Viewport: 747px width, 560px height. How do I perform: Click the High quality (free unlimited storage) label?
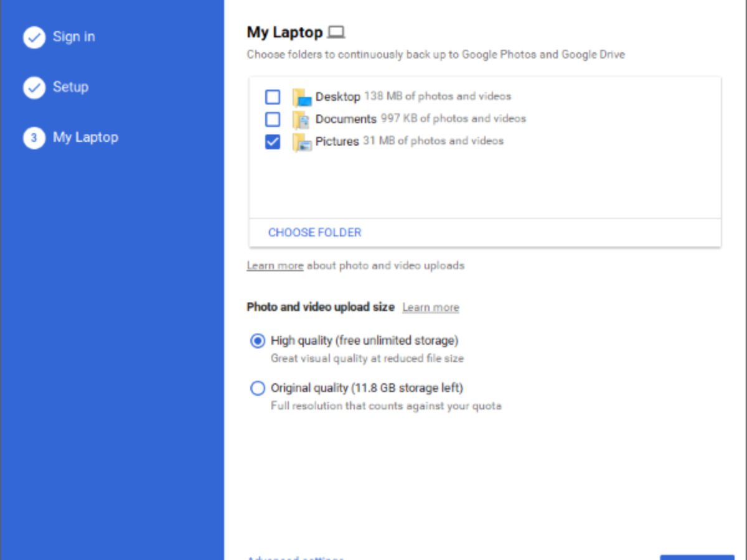(365, 340)
